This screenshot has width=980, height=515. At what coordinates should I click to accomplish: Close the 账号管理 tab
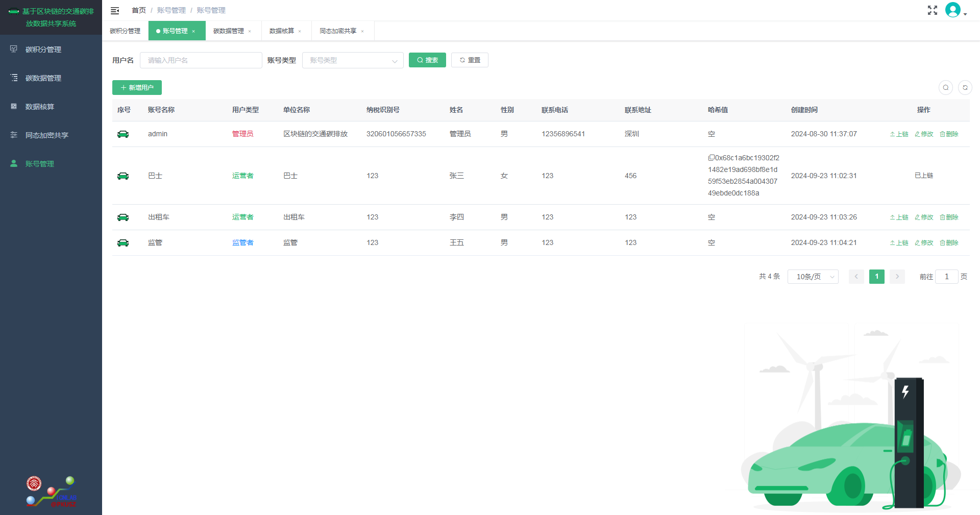[x=193, y=32]
